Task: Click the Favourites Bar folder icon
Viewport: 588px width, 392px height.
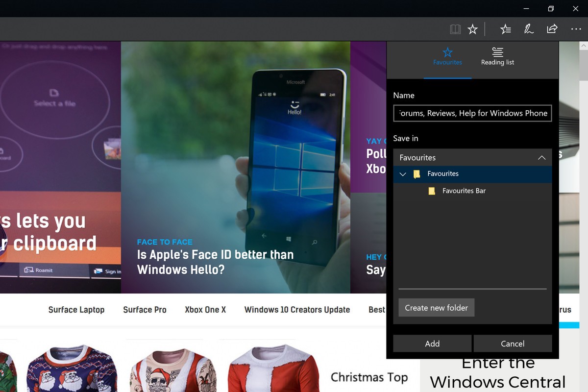Action: [432, 191]
